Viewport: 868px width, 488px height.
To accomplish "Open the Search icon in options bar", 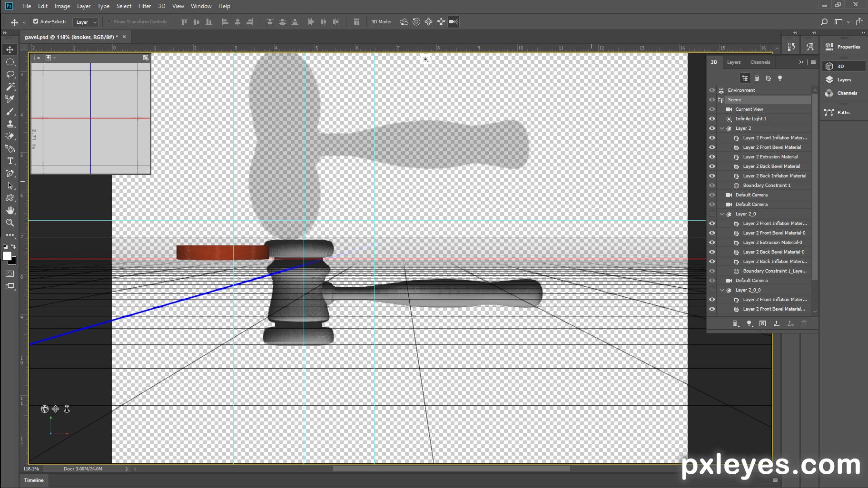I will click(x=824, y=22).
